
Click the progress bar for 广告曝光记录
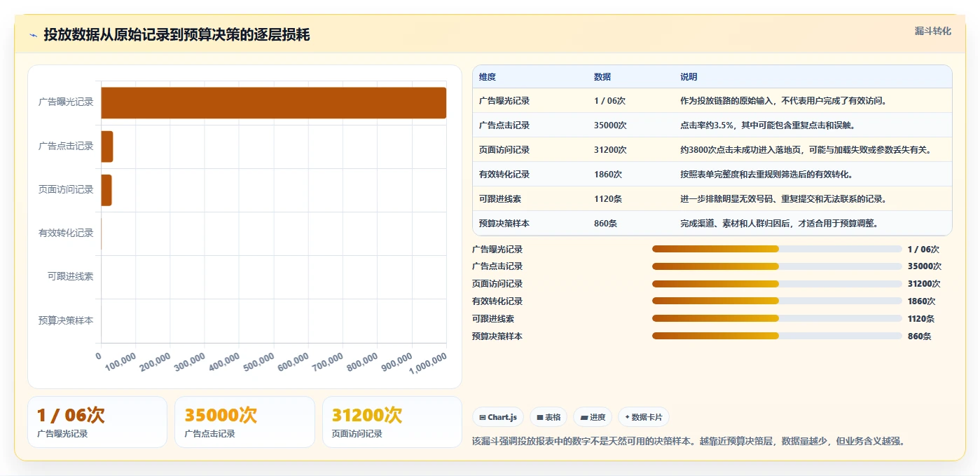point(777,249)
